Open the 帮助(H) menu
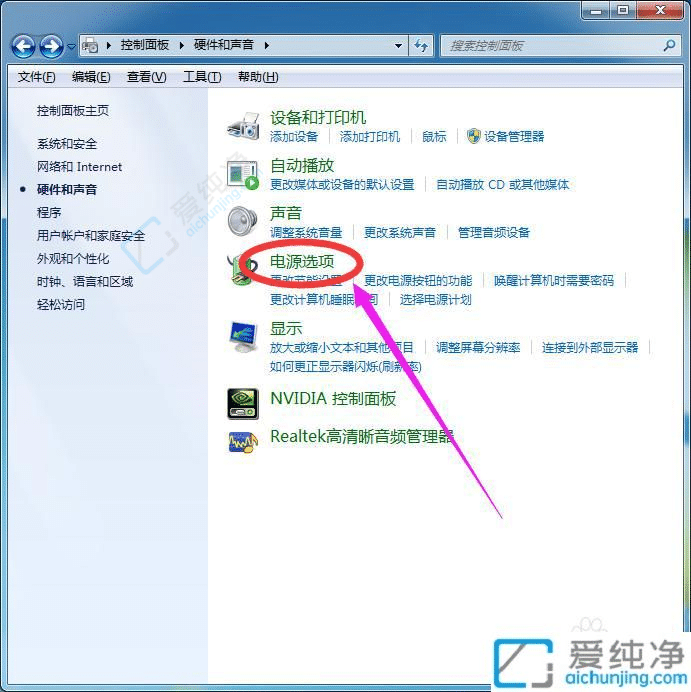The height and width of the screenshot is (692, 691). 258,77
